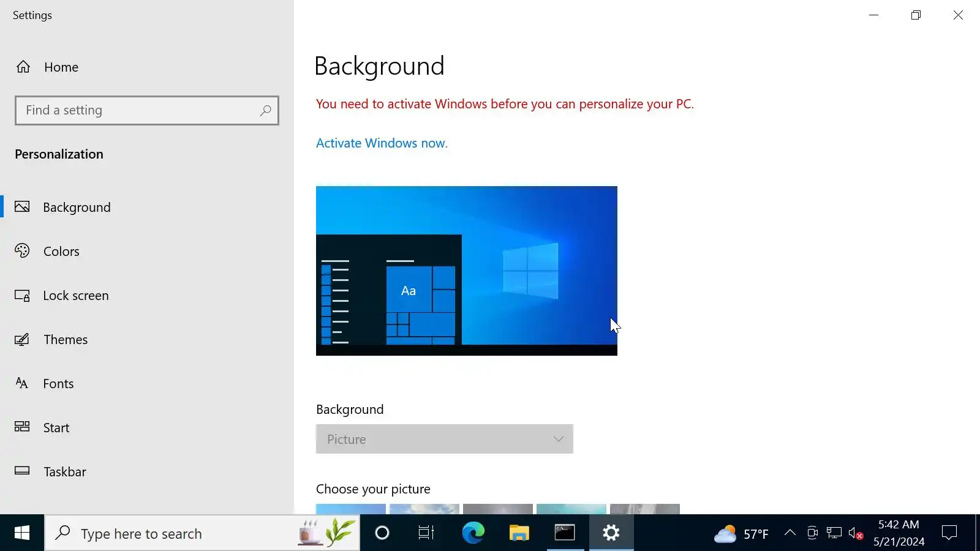Open Cortana from the taskbar circle icon
The height and width of the screenshot is (551, 980).
click(x=382, y=533)
